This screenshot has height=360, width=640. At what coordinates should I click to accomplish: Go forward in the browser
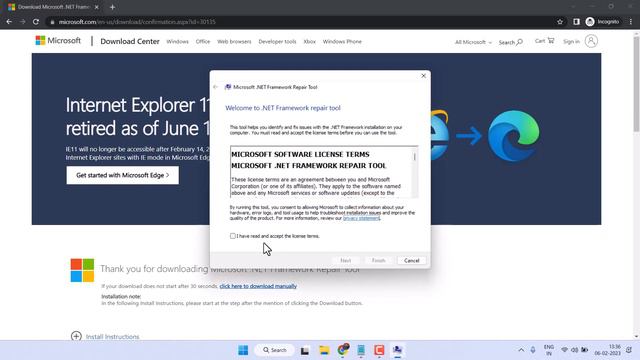pos(22,22)
